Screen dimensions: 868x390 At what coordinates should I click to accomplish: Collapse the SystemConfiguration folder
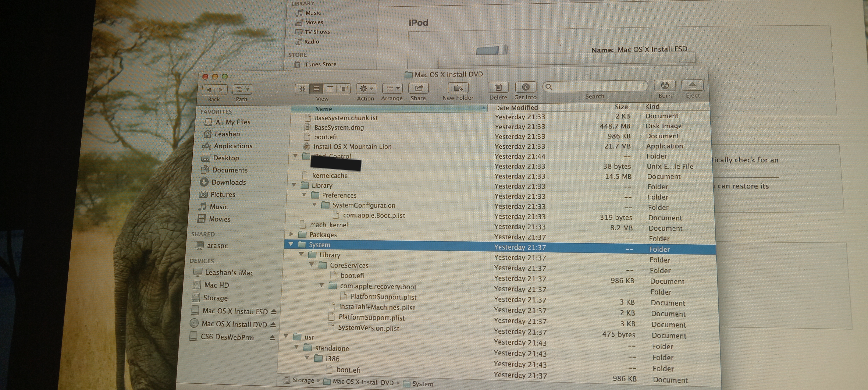[x=314, y=205]
